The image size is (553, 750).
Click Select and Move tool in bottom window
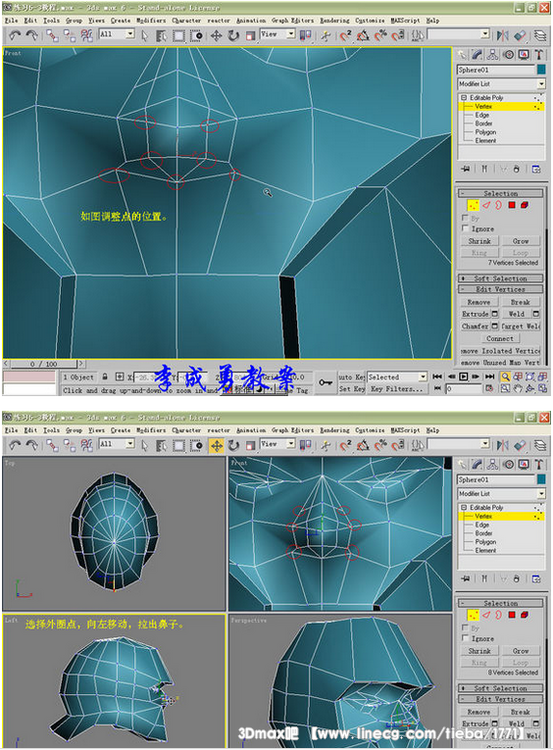coord(216,445)
